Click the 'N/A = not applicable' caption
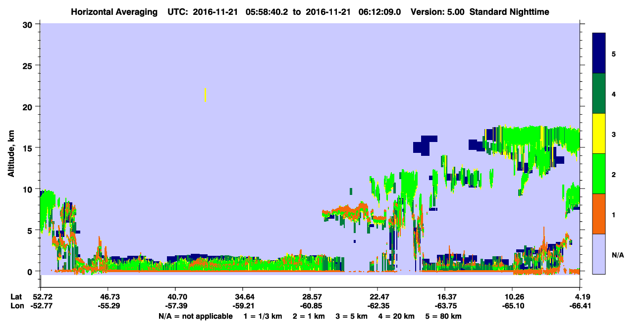The image size is (644, 330). [195, 316]
